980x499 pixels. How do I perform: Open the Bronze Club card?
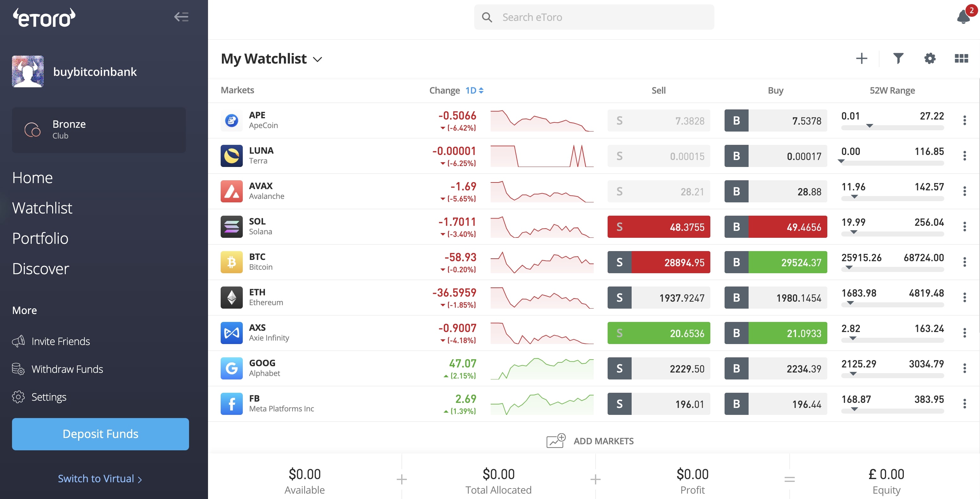99,130
